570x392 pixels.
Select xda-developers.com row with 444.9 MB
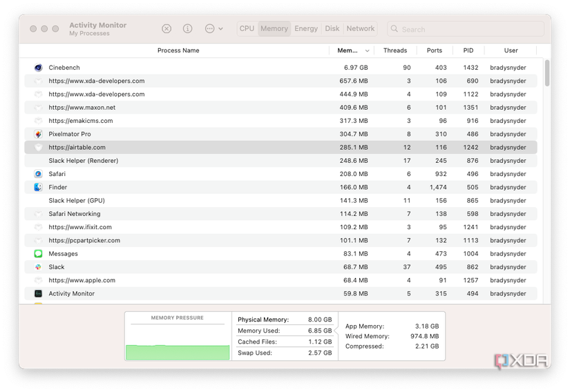coord(281,95)
